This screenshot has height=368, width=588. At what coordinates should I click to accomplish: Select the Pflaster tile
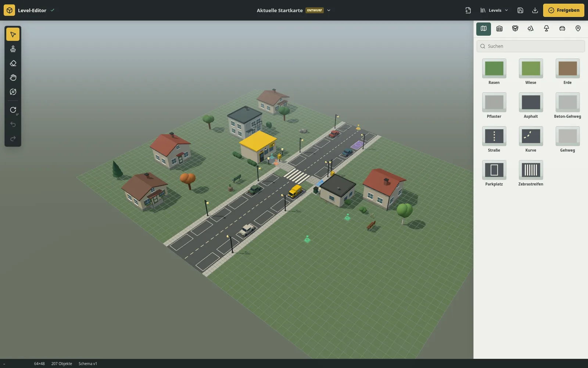[x=494, y=106]
